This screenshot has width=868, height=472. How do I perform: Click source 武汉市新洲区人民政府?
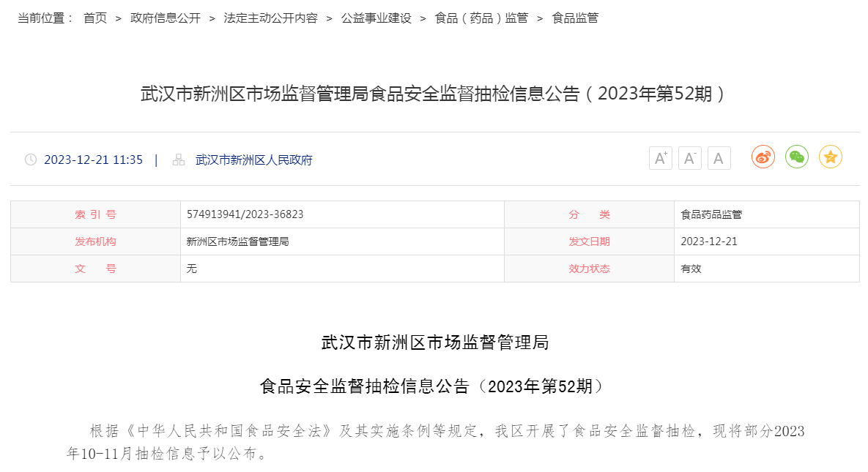254,160
